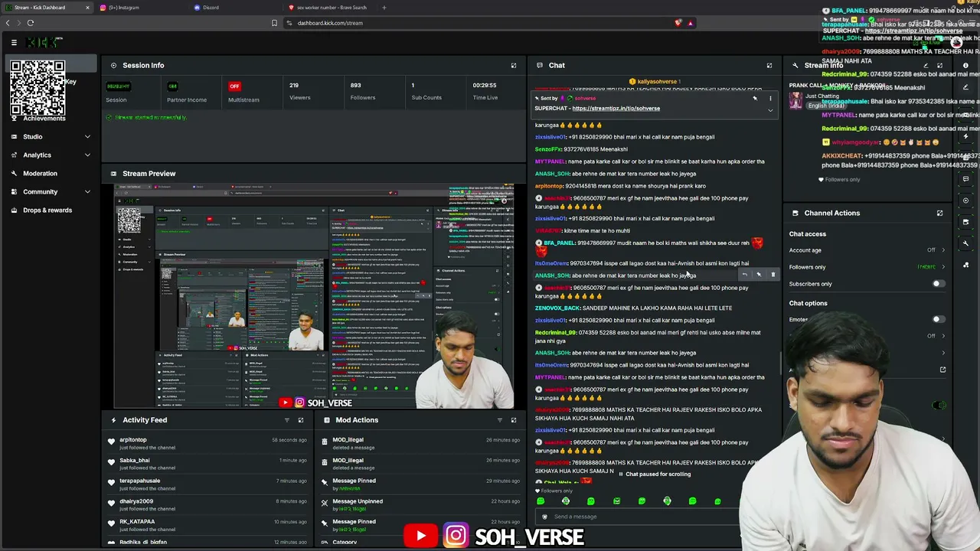Viewport: 980px width, 551px height.
Task: Click the Multistream OFF badge
Action: 234,86
